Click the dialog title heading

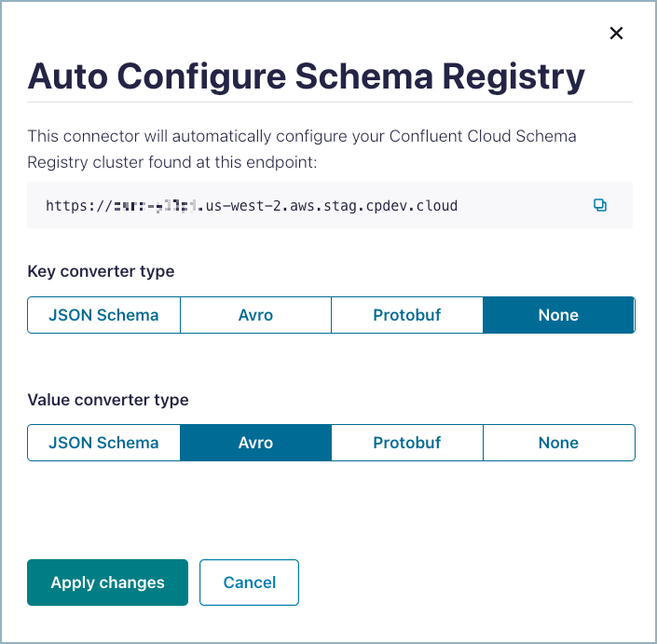(x=306, y=76)
